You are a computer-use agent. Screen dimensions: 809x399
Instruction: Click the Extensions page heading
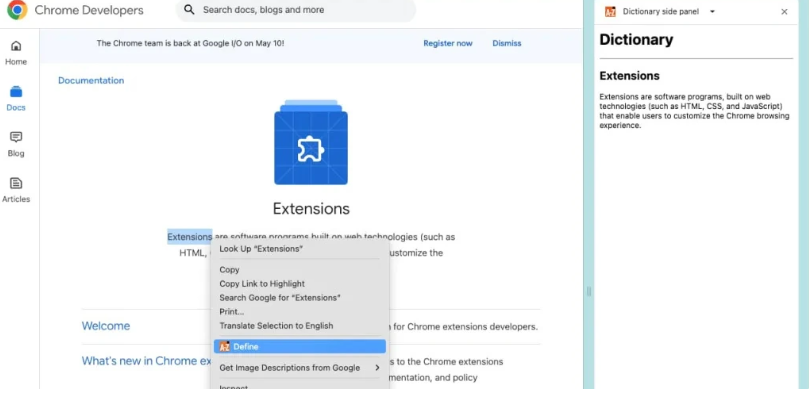coord(311,209)
